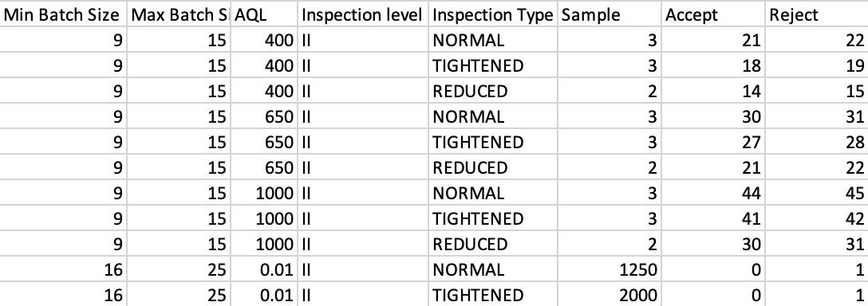Click the Sample cell showing 1250
The height and width of the screenshot is (306, 868).
click(x=610, y=269)
